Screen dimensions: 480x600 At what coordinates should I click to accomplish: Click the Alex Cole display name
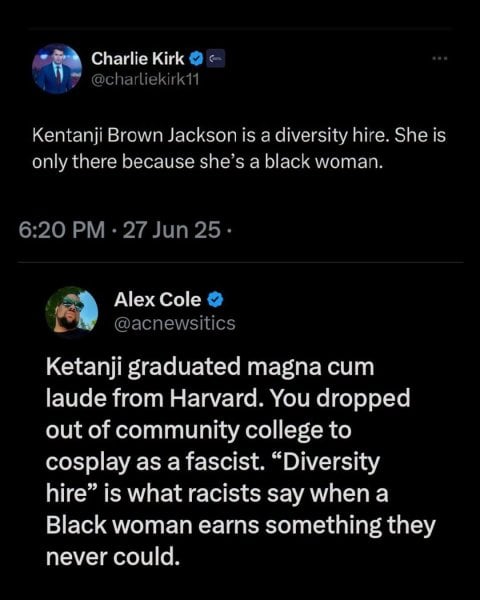coord(157,299)
